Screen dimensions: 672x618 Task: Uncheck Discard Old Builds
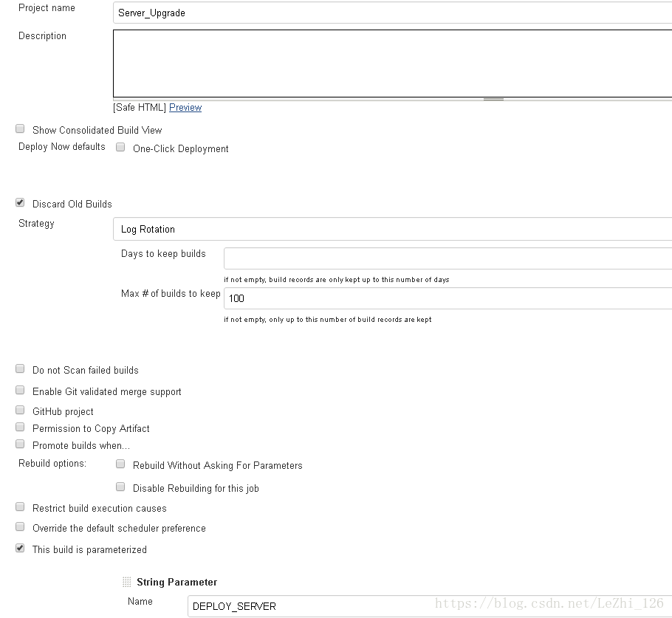pos(20,203)
